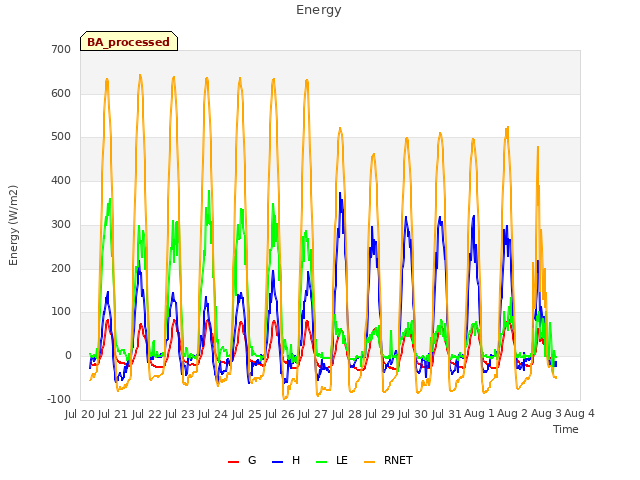Click the Jul 31 x-axis label
640x480 pixels.
pyautogui.click(x=446, y=414)
